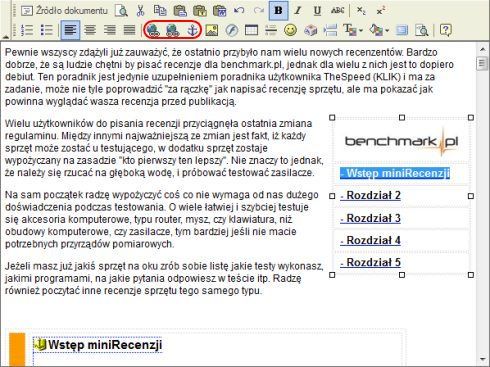Toggle strikethrough ABC formatting

tap(337, 11)
